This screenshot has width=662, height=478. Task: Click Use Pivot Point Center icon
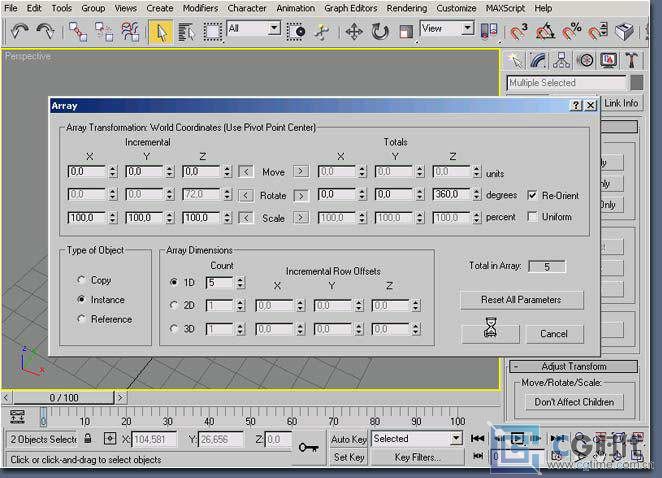[489, 32]
